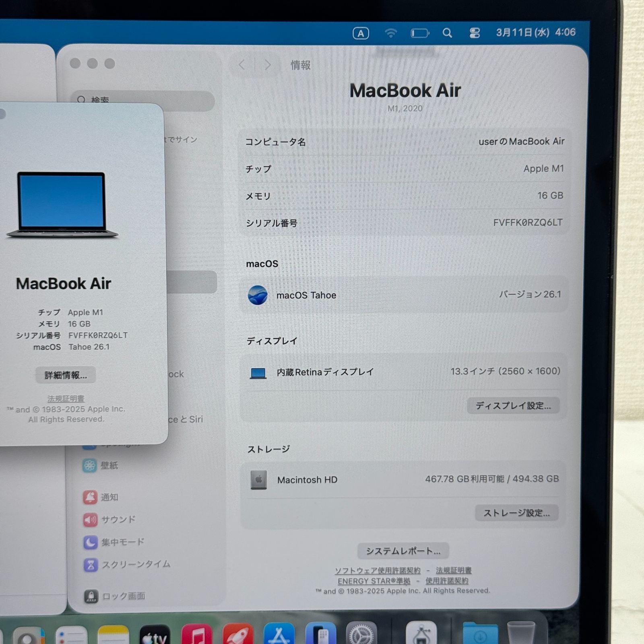Image resolution: width=644 pixels, height=644 pixels.
Task: Open the Wi-Fi menu bar icon
Action: [x=390, y=33]
